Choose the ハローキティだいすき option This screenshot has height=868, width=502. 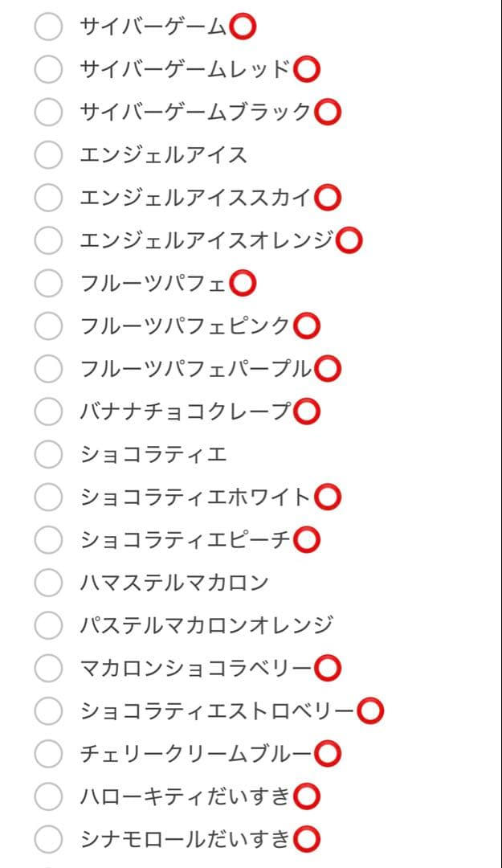coord(48,796)
